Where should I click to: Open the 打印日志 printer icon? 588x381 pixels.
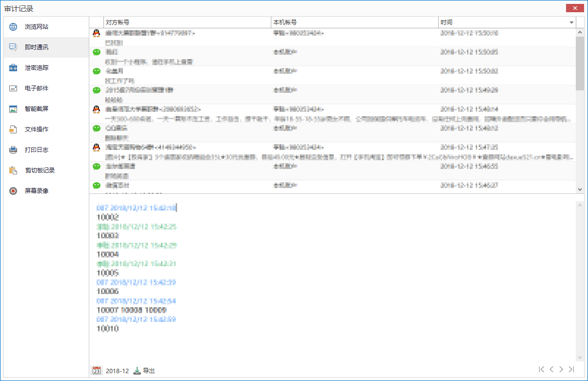click(x=13, y=150)
